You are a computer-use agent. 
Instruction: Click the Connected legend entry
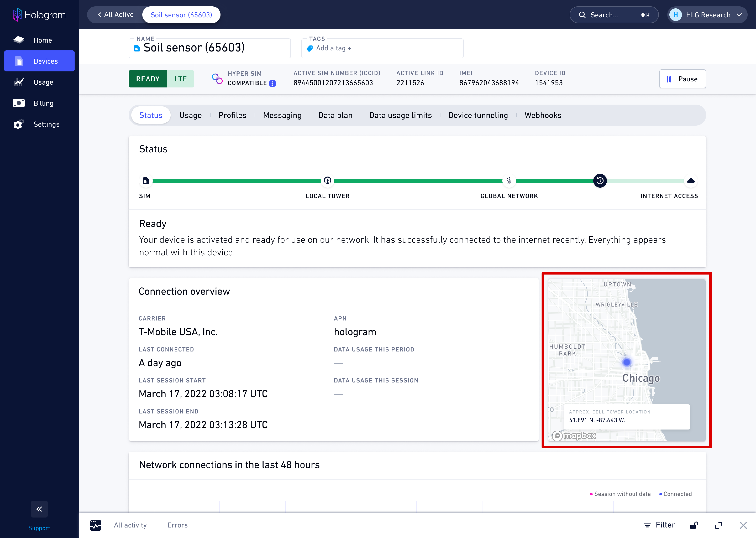coord(675,494)
